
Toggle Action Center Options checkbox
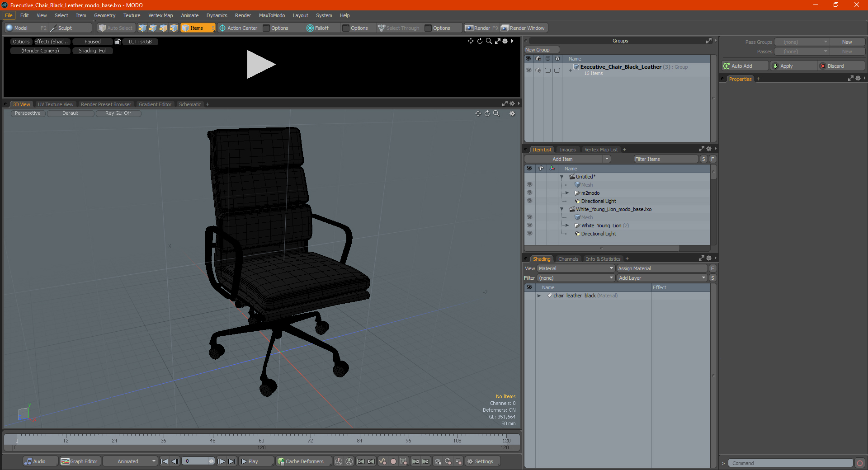tap(266, 28)
